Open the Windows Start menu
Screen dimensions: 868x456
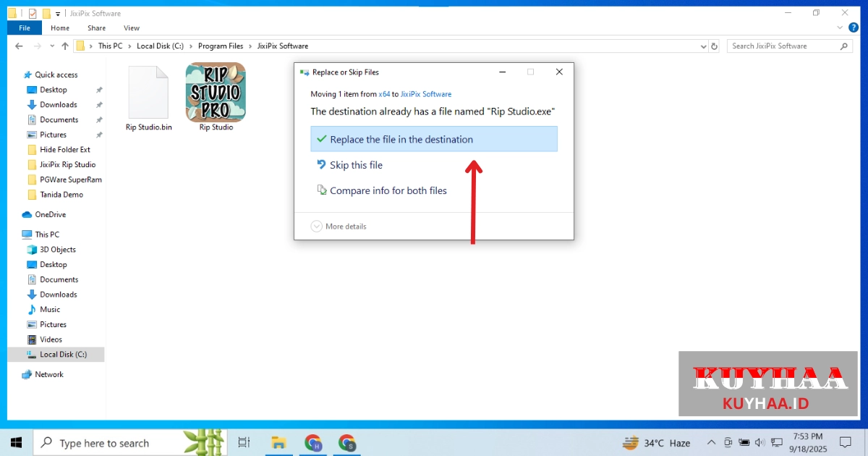(16, 442)
